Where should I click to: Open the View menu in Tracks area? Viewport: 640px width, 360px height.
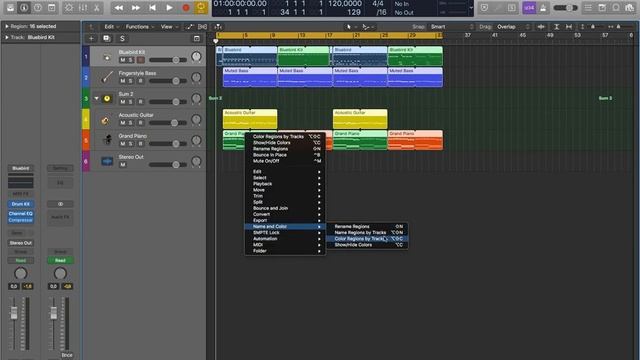[x=169, y=27]
